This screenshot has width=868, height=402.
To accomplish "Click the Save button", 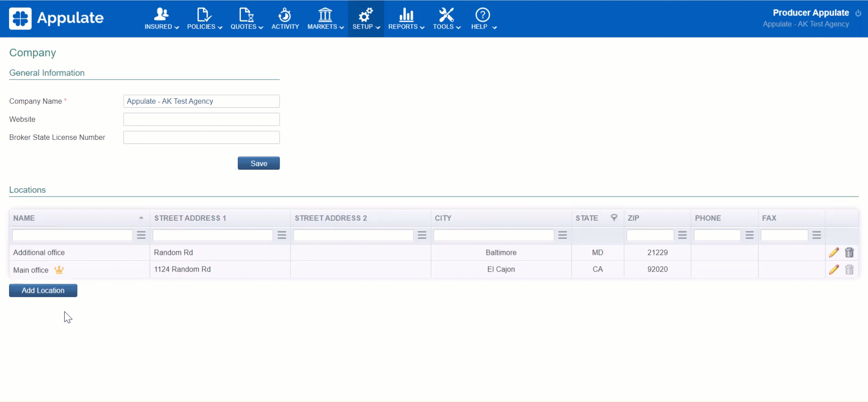I will (x=259, y=163).
